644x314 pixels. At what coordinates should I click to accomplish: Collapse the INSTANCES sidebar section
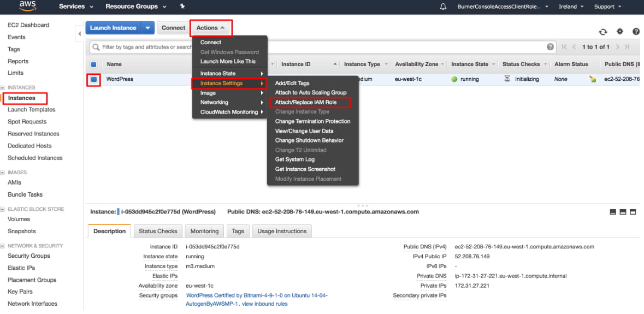click(x=3, y=87)
